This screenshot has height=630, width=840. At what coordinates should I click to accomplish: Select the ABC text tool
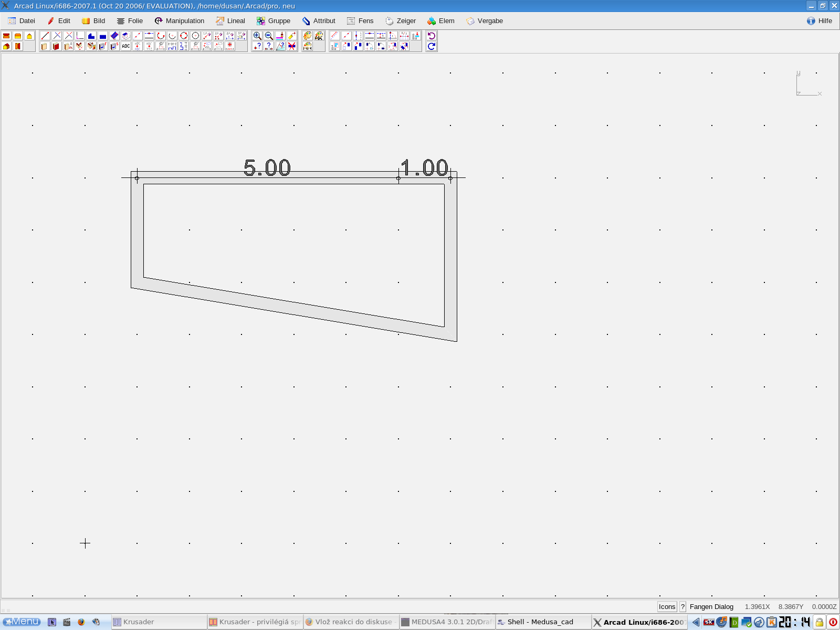[x=126, y=46]
